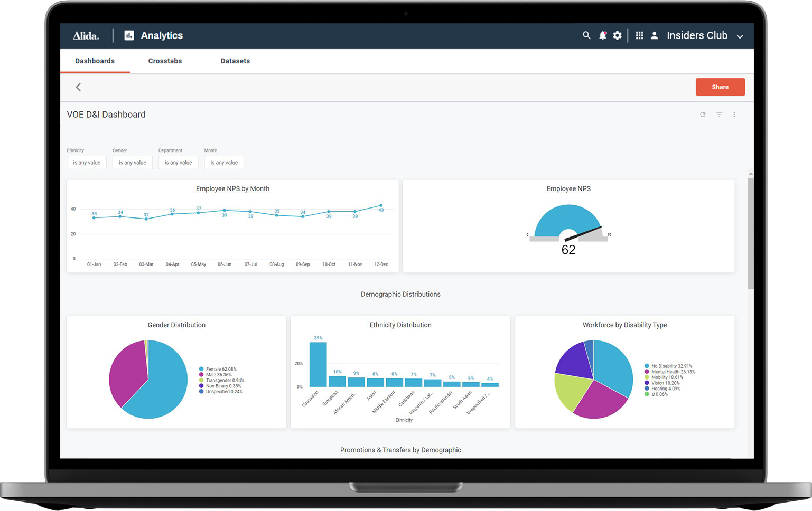This screenshot has height=511, width=812.
Task: Switch to the Datasets tab
Action: pos(235,61)
